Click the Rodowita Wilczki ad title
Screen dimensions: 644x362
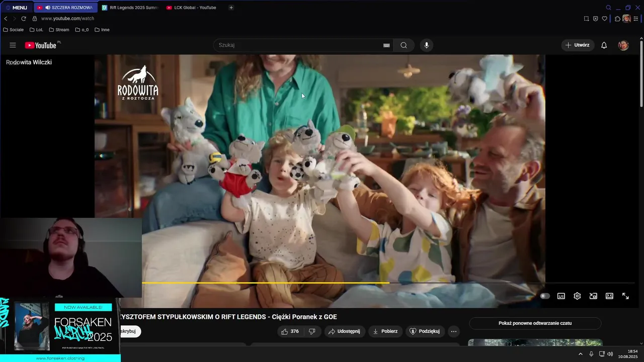tap(29, 62)
